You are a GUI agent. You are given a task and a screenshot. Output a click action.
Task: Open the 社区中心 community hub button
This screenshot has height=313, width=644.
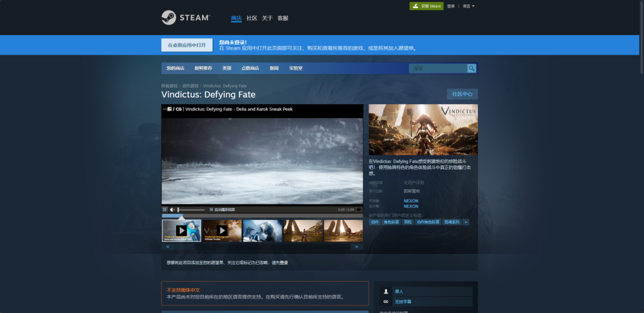[x=462, y=94]
